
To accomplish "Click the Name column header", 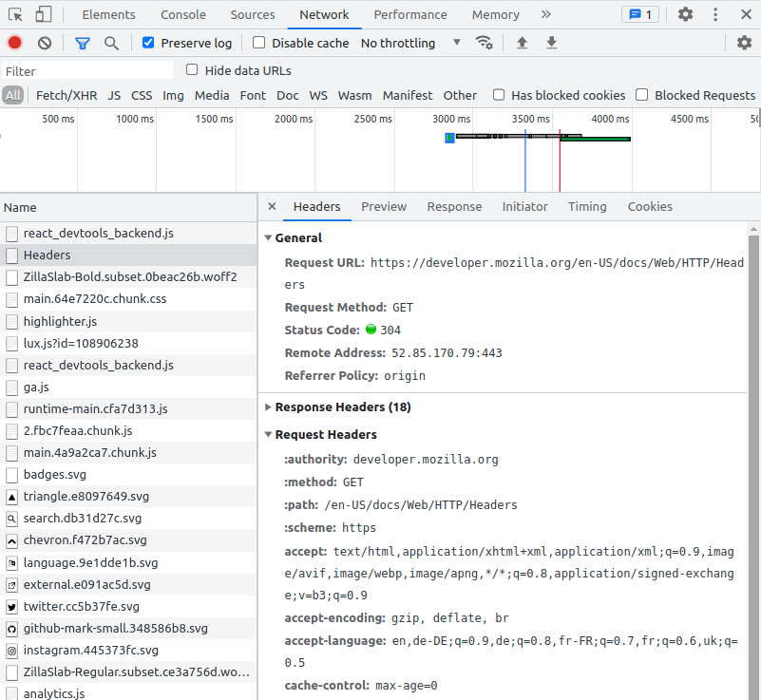I will coord(128,208).
